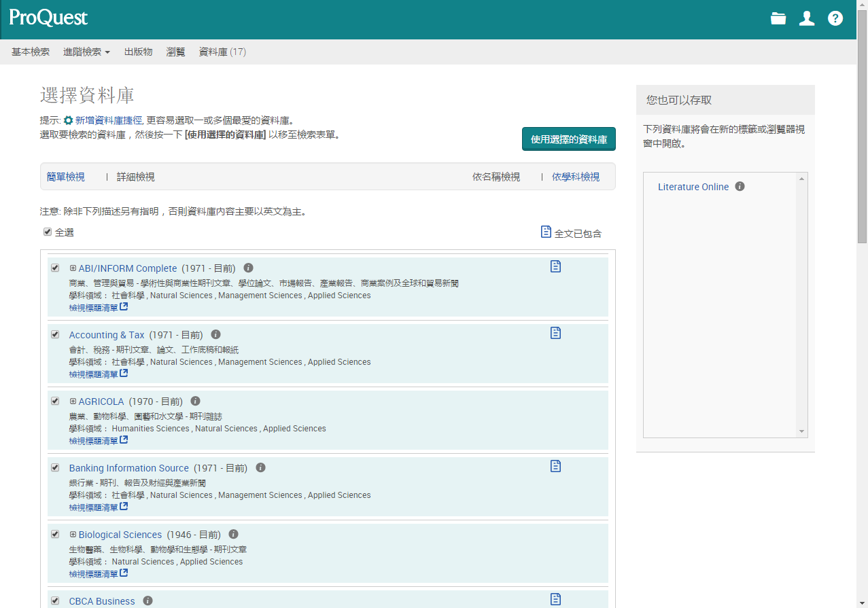Screen dimensions: 868x608
Task: Click external link icon in Banking Information row
Action: pyautogui.click(x=124, y=507)
